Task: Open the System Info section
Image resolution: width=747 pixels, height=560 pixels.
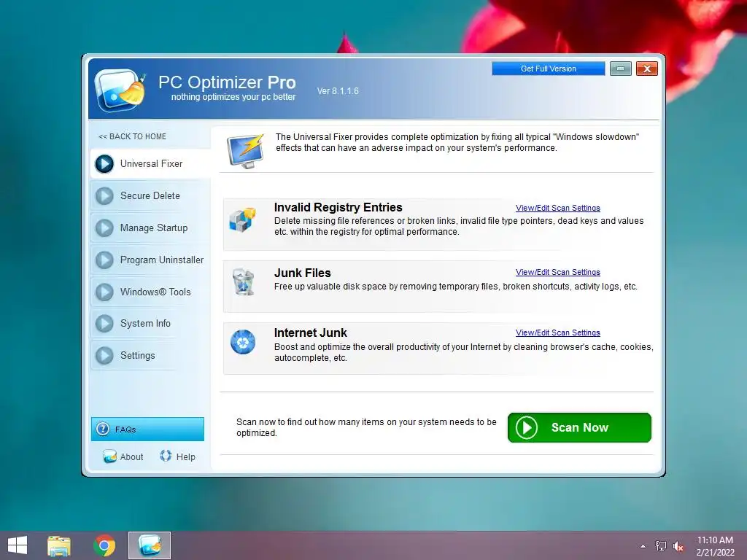Action: [150, 323]
